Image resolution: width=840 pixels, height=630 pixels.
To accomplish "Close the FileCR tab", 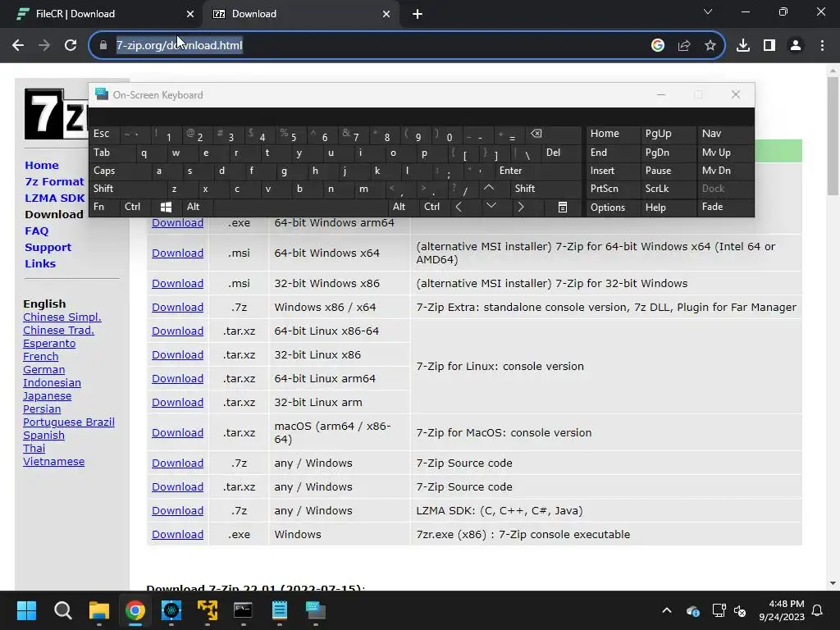I will [x=190, y=14].
